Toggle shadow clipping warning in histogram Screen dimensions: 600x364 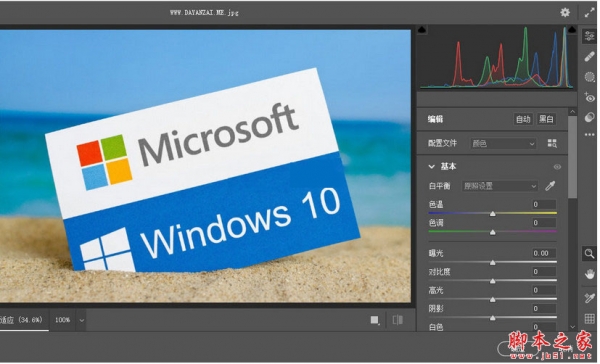pos(422,30)
